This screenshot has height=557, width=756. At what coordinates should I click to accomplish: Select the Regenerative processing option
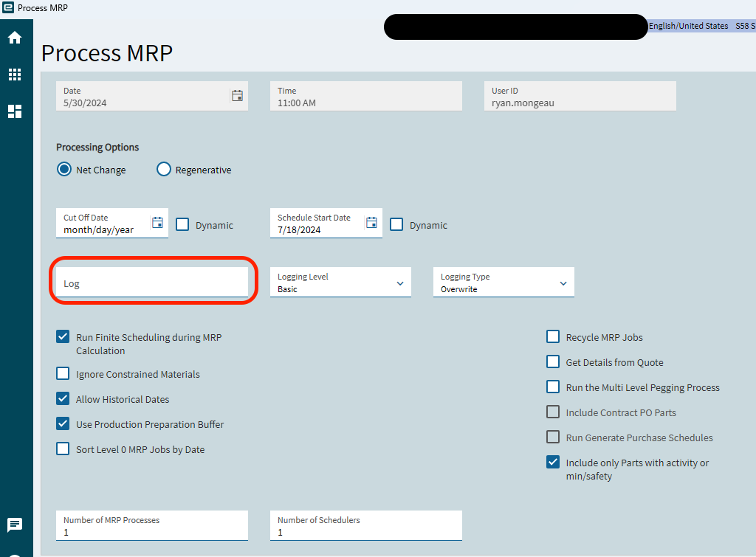163,169
